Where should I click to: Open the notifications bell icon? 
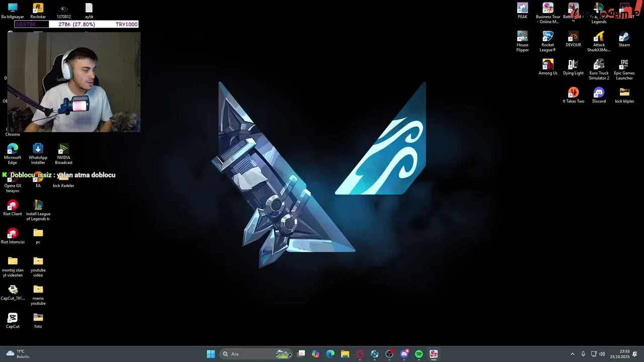point(635,354)
